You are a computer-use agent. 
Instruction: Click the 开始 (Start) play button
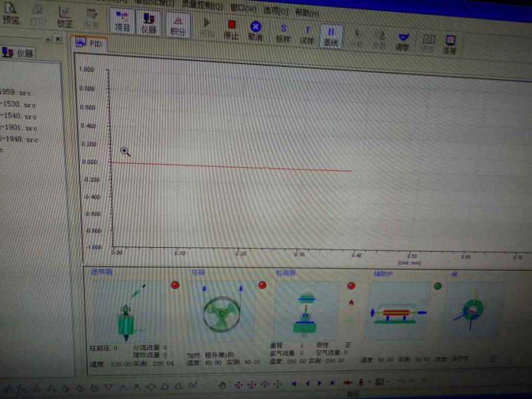[207, 27]
